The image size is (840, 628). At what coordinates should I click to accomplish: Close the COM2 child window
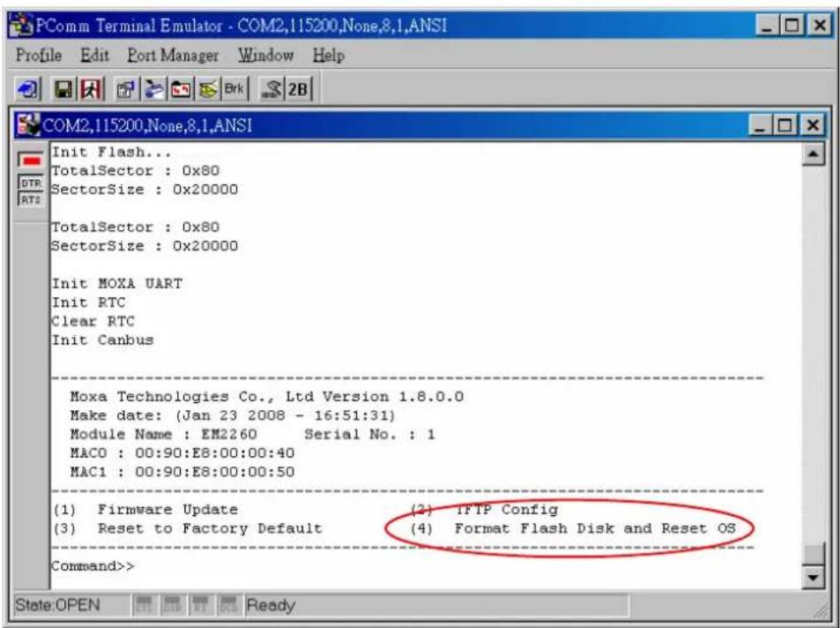coord(813,125)
